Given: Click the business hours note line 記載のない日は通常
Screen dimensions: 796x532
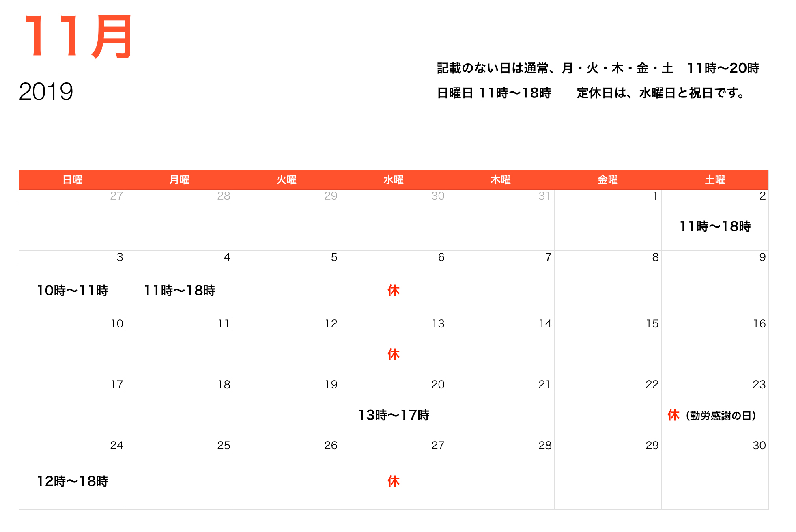Looking at the screenshot, I should pos(598,68).
